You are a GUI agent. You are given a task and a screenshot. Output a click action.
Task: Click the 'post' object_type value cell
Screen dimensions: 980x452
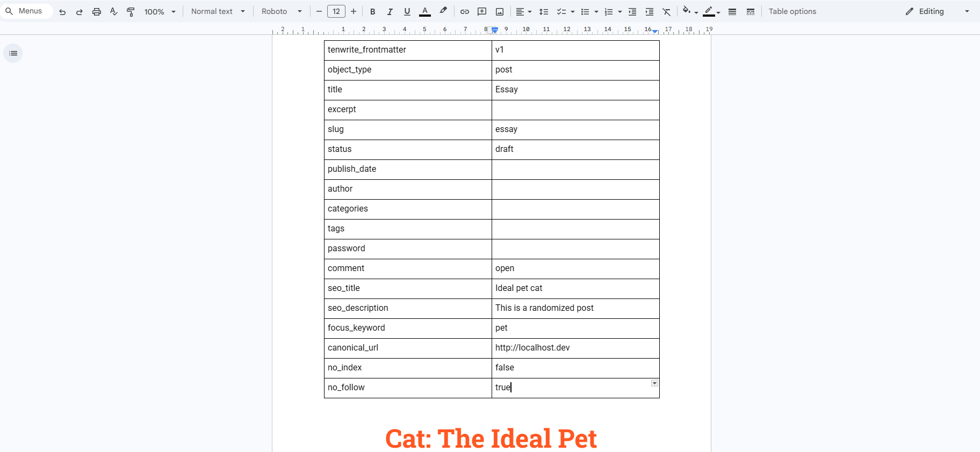(x=575, y=70)
